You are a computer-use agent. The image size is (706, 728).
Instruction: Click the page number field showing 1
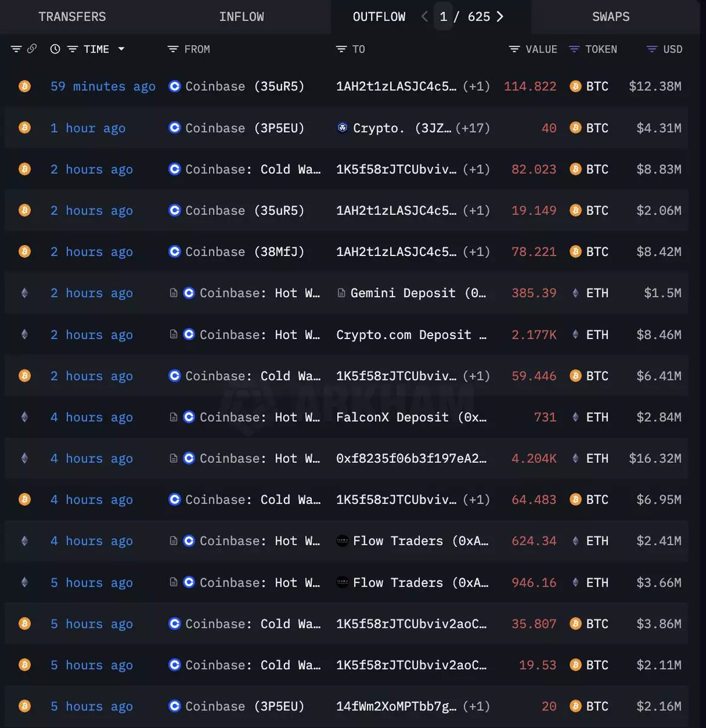(x=443, y=16)
